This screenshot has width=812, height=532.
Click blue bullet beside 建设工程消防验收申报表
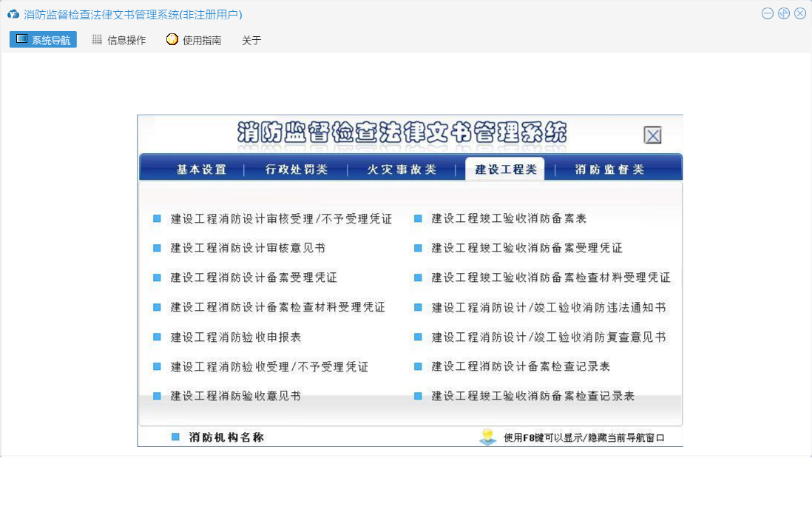[x=157, y=337]
